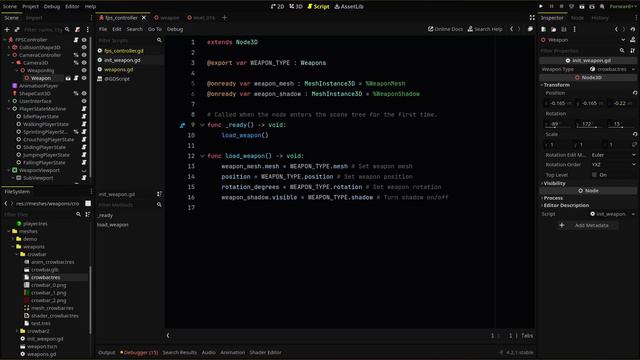
Task: Hide the Camera3D node
Action: [x=84, y=63]
